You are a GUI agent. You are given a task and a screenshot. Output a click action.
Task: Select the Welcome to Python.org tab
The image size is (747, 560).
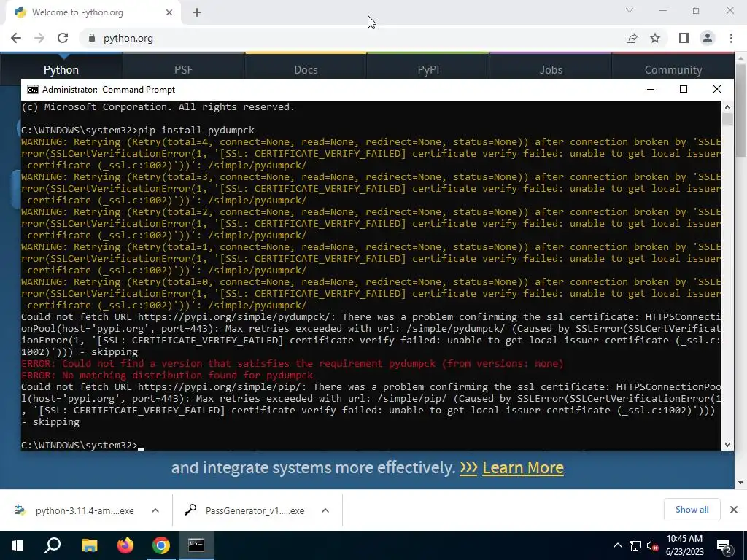(93, 12)
